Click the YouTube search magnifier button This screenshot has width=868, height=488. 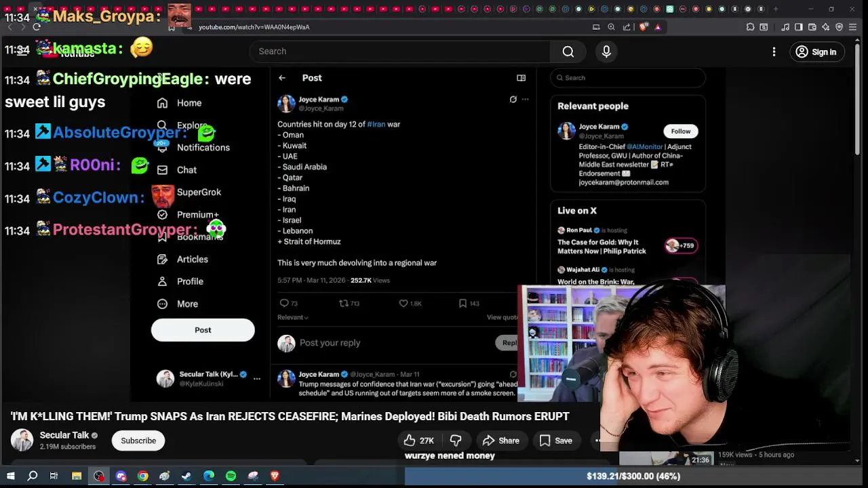pos(568,52)
